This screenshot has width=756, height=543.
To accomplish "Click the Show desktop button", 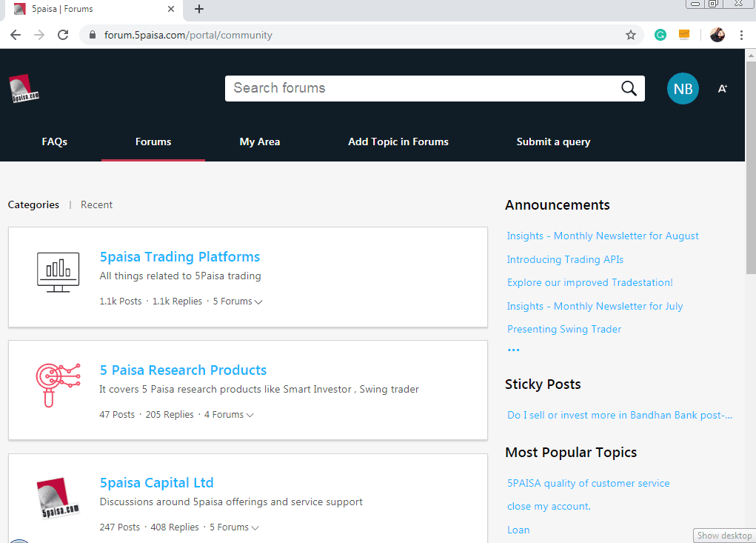I will 725,536.
